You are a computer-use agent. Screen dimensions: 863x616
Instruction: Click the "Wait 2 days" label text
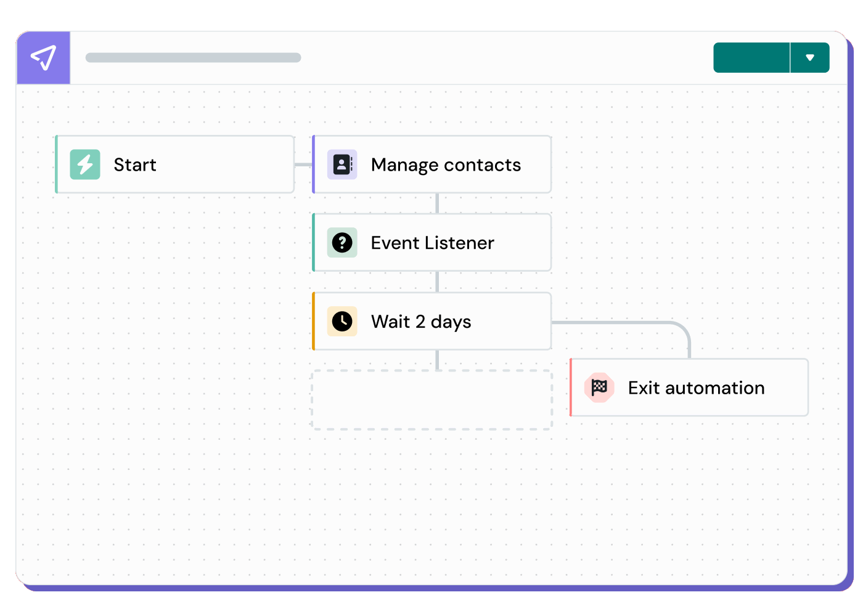click(421, 322)
